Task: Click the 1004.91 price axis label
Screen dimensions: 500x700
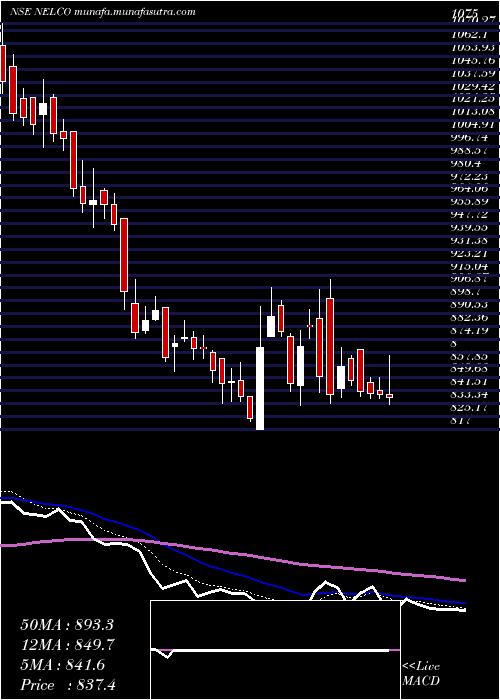Action: [473, 125]
